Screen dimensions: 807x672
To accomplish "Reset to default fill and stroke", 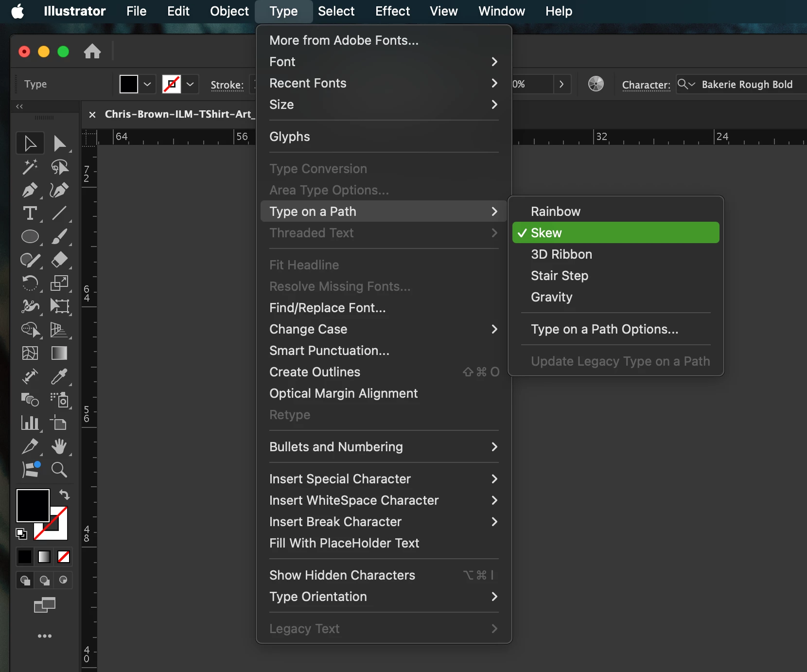I will pos(21,534).
